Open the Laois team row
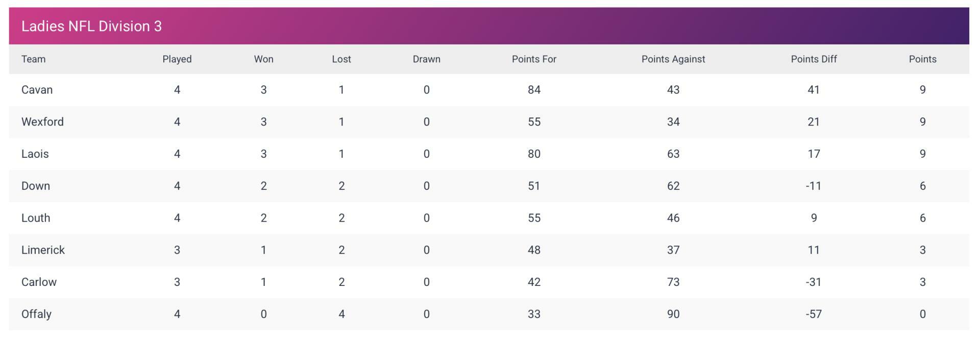This screenshot has width=980, height=338. (489, 154)
